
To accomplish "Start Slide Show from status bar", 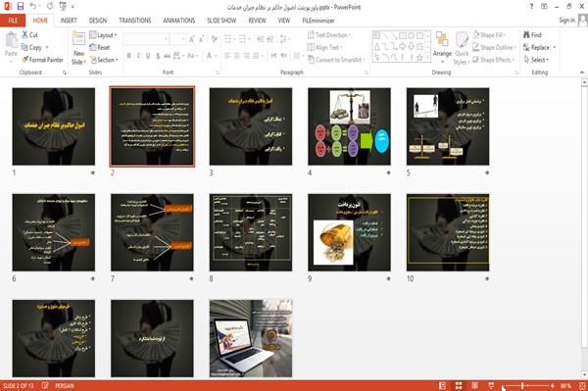I will click(x=491, y=385).
